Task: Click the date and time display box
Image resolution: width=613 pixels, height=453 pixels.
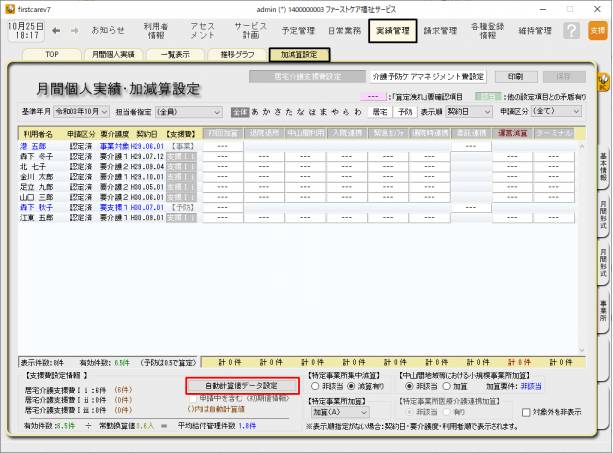Action: click(23, 31)
